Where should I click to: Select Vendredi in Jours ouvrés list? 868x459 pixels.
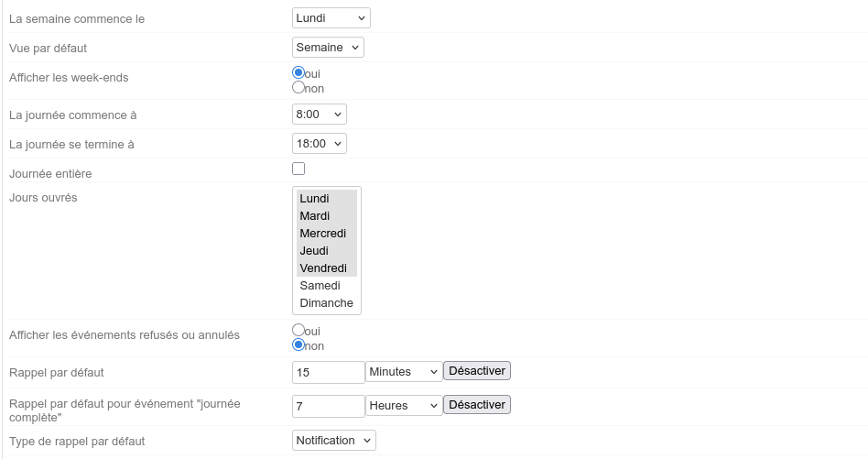tap(326, 268)
